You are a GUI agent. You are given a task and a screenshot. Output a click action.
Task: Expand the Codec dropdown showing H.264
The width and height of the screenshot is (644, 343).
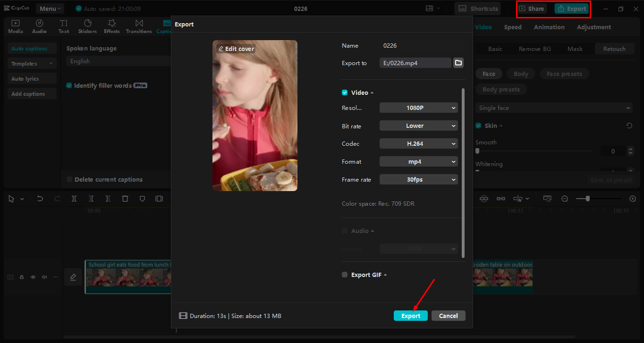point(418,143)
